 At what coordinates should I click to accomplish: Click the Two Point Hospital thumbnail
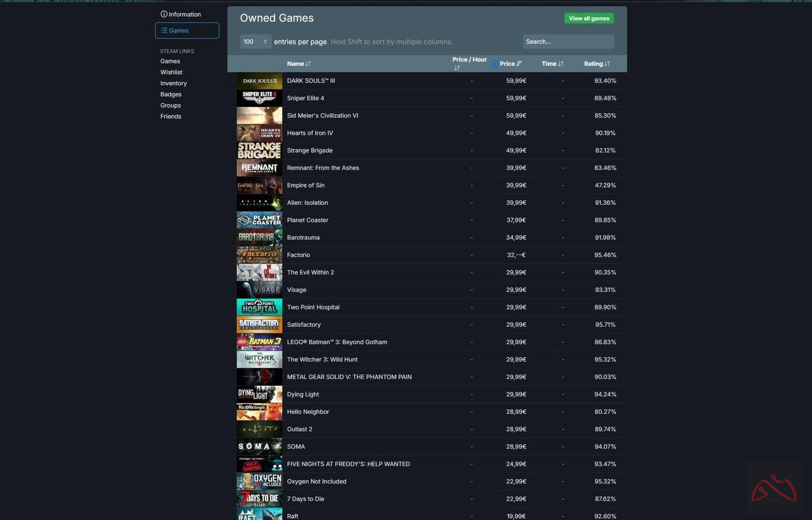tap(259, 307)
